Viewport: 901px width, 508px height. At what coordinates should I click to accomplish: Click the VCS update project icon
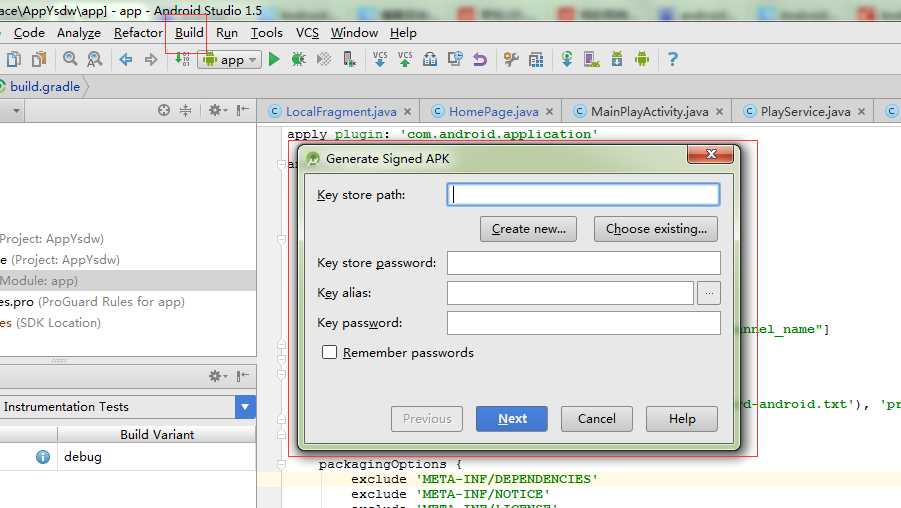coord(380,59)
